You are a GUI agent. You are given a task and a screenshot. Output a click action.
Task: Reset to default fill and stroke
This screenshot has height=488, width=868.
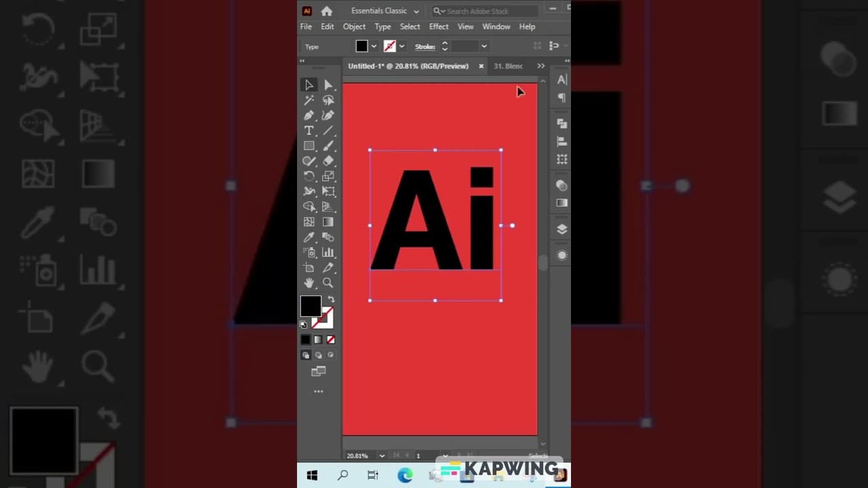pyautogui.click(x=304, y=325)
